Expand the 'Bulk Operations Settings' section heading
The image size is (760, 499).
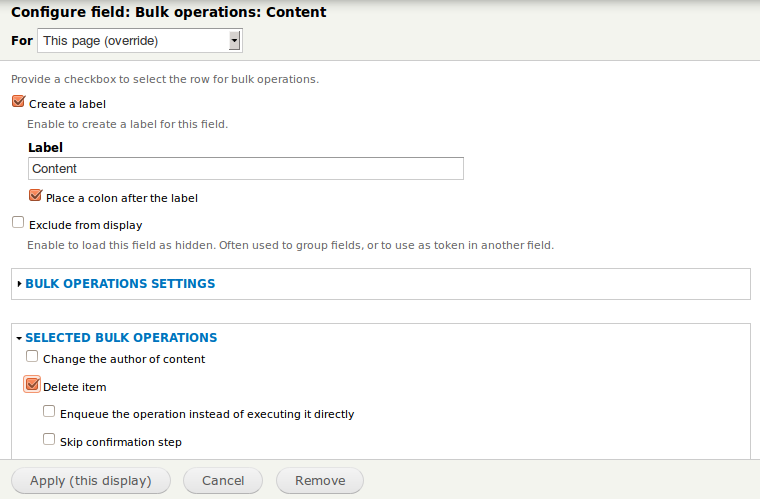tap(120, 284)
